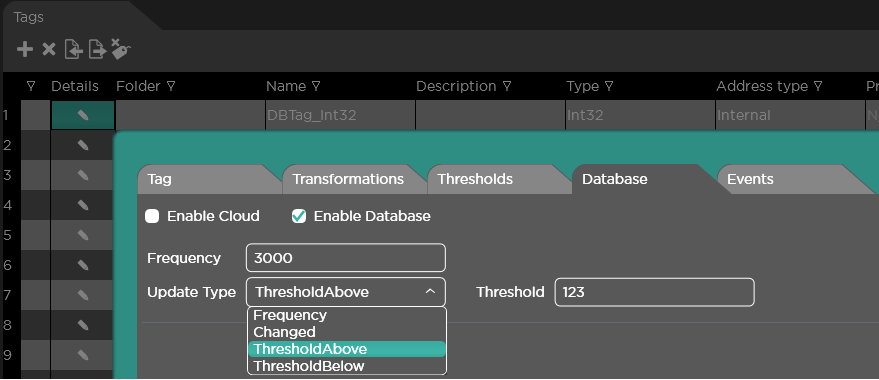The height and width of the screenshot is (380, 879).
Task: Open the Thresholds tab
Action: point(498,179)
